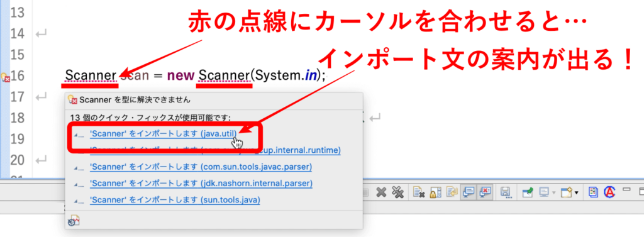The image size is (644, 237).
Task: Clear the console with the page-X icon
Action: click(x=419, y=192)
